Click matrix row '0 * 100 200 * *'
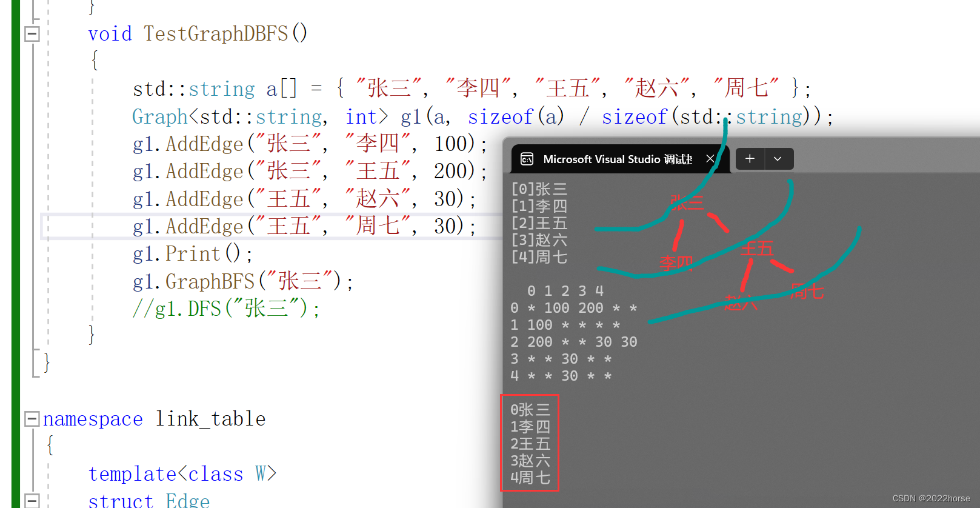The width and height of the screenshot is (980, 508). [x=574, y=308]
